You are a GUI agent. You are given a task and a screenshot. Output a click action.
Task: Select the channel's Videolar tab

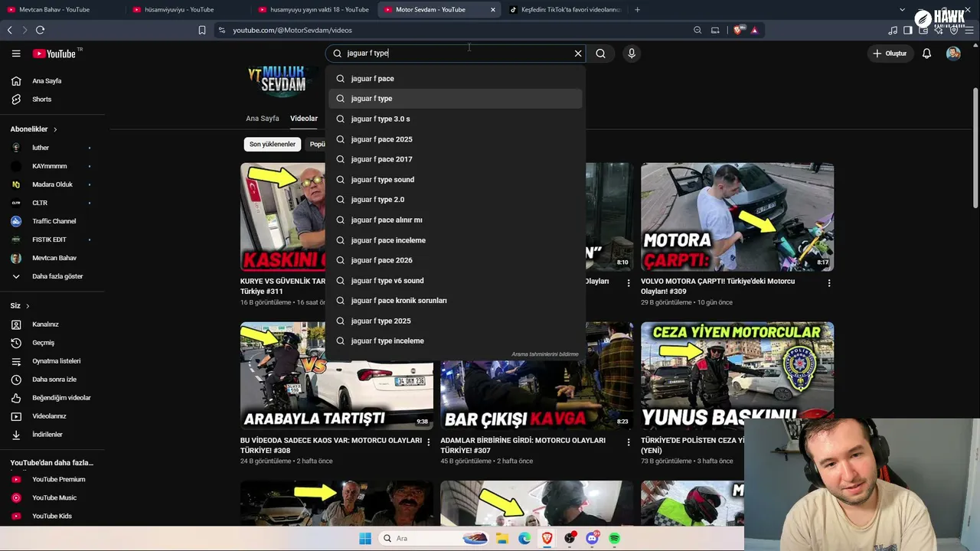[x=304, y=119]
